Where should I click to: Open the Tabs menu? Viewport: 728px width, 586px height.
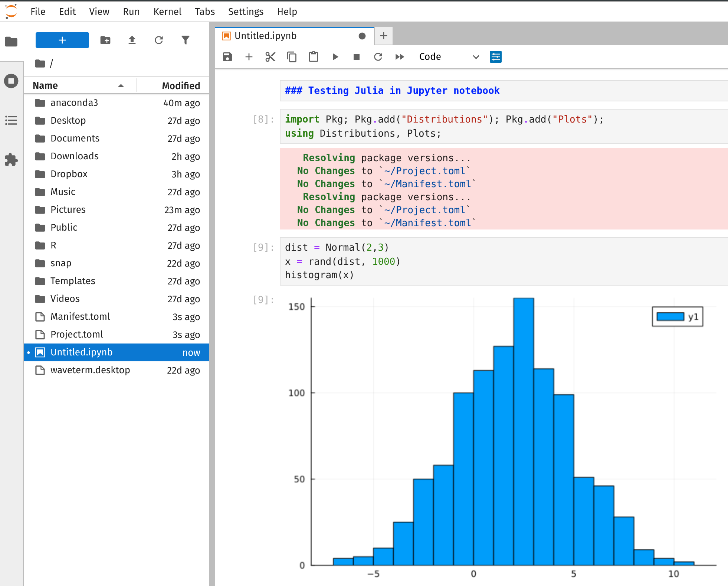tap(205, 12)
